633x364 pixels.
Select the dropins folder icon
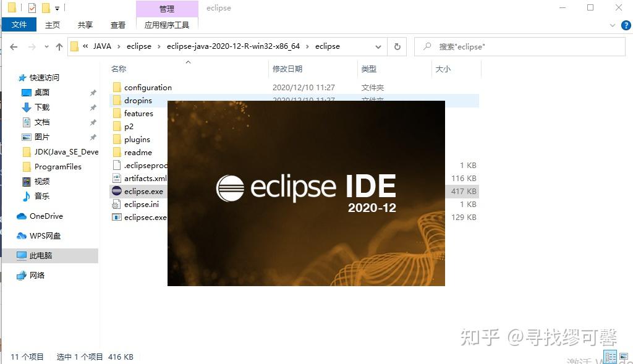pos(117,100)
